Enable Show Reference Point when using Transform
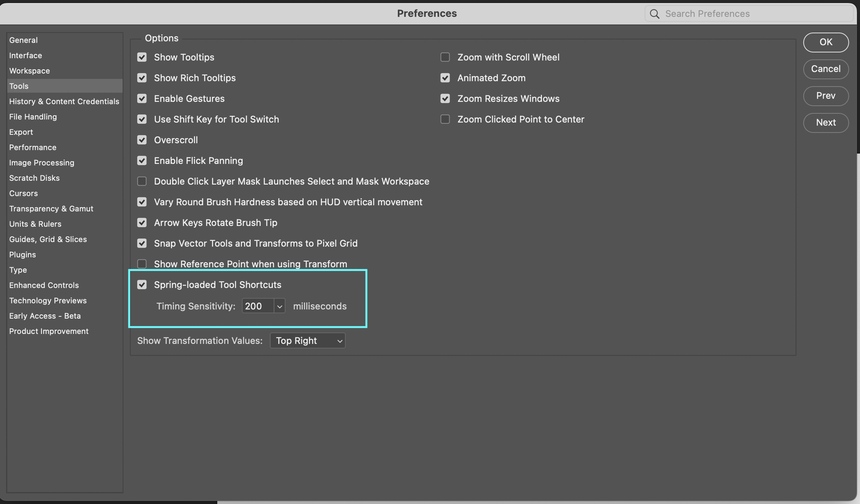860x504 pixels. pos(142,263)
